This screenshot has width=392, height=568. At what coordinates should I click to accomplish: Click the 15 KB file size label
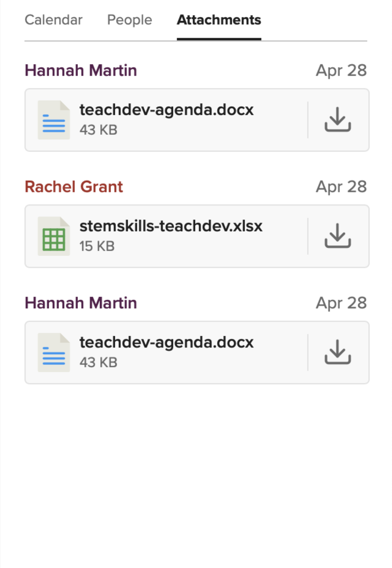[97, 246]
